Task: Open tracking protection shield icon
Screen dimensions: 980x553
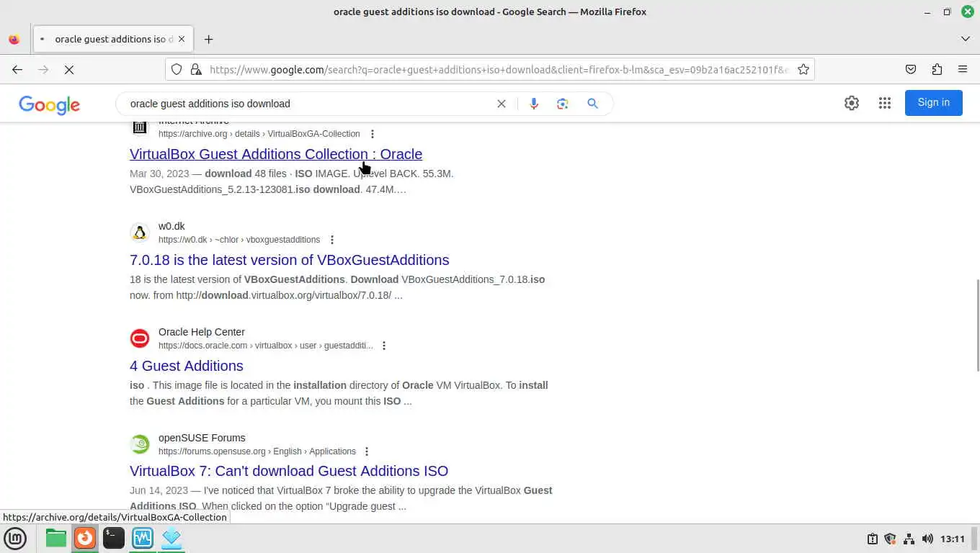Action: (x=177, y=69)
